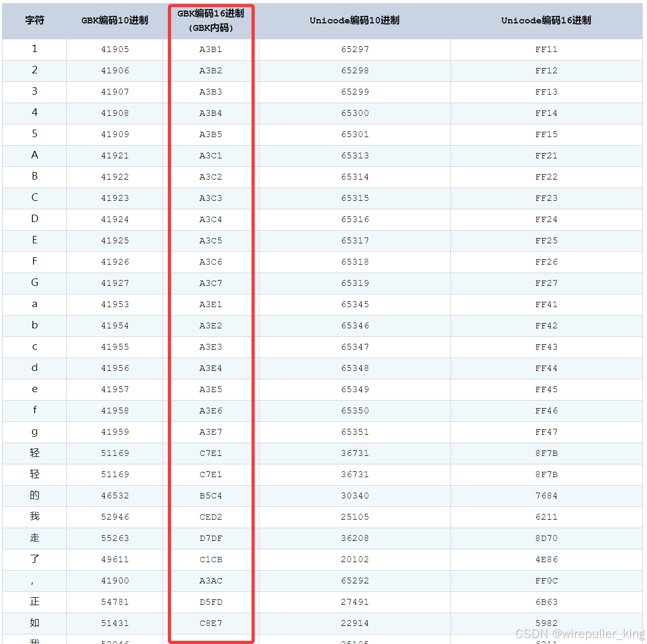Select the Unicode hex cell FF11
The image size is (647, 644).
coord(547,49)
